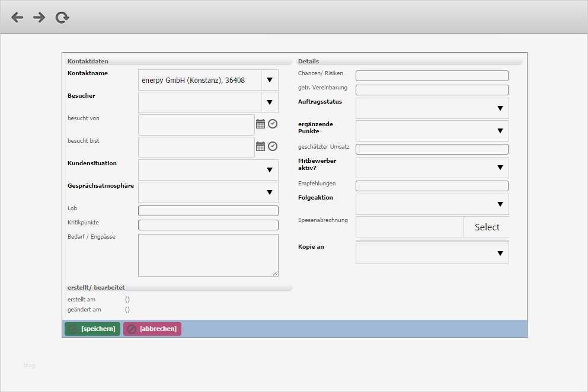Click into the Empfehlungen field
Viewport: 588px width, 392px height.
click(x=432, y=186)
